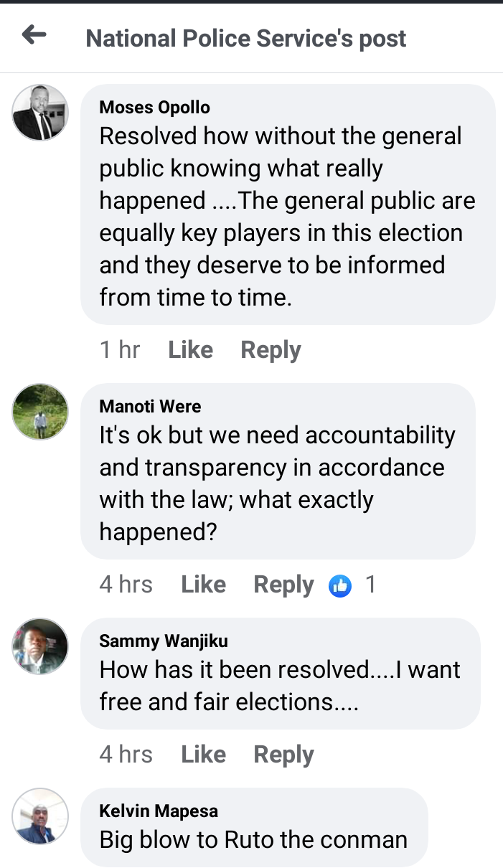
Task: Open Sammy Wanjiku's name link
Action: [x=164, y=641]
